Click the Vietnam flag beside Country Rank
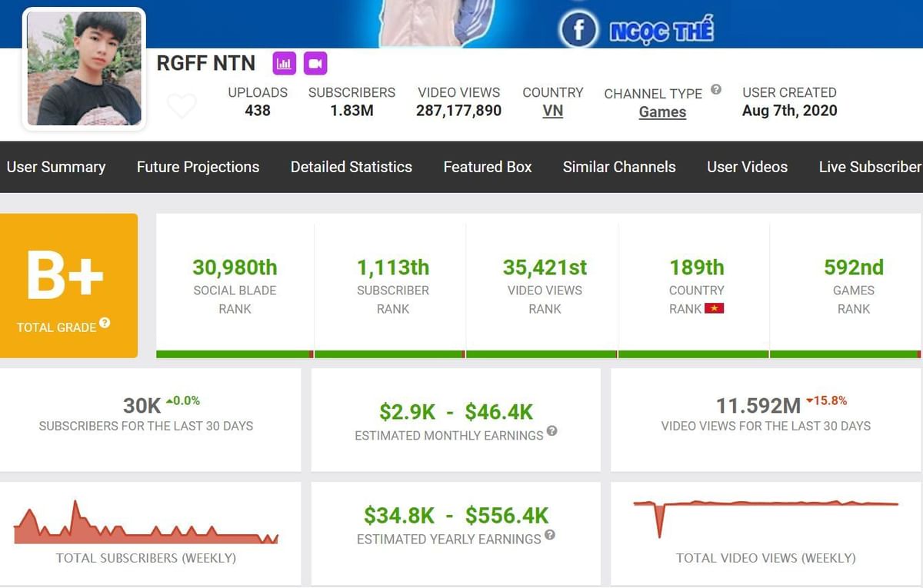This screenshot has height=588, width=923. point(716,307)
